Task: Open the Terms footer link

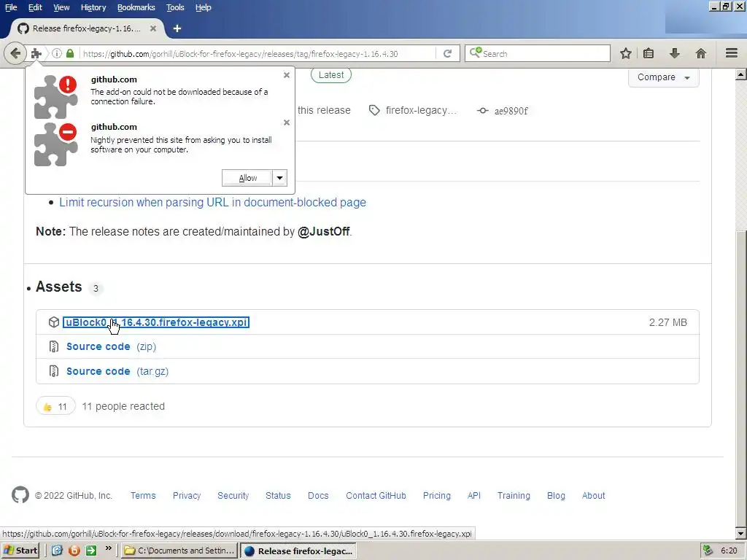Action: [x=143, y=495]
